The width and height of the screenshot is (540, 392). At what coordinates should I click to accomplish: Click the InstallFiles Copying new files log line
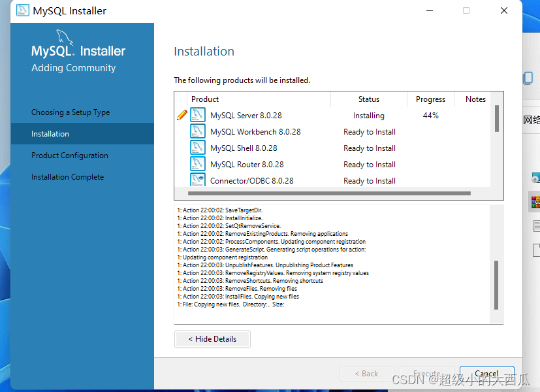click(x=238, y=296)
